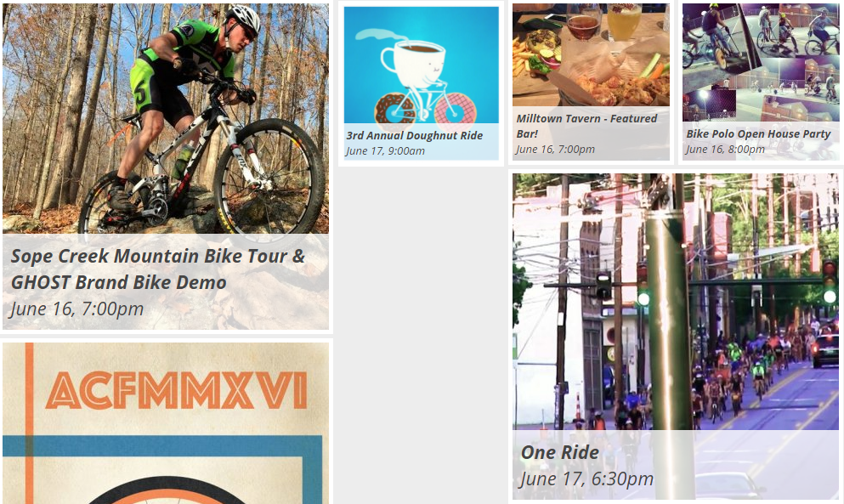Open the Sope Creek Mountain Bike Tour photo
Image resolution: width=844 pixels, height=504 pixels.
point(165,118)
